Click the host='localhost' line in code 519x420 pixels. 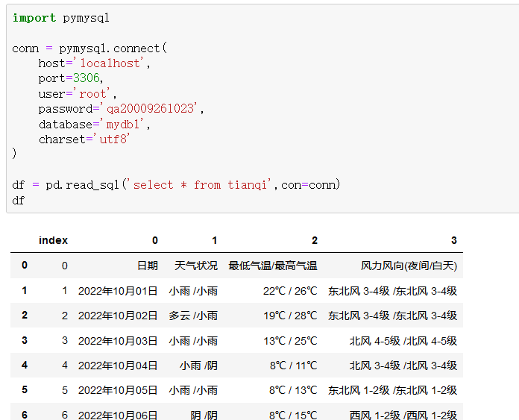pos(95,63)
